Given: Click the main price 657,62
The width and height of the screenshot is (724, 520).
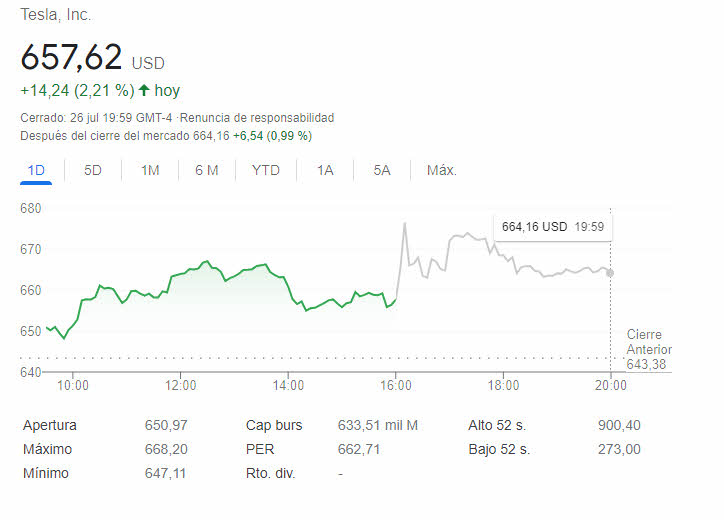Looking at the screenshot, I should click(71, 56).
